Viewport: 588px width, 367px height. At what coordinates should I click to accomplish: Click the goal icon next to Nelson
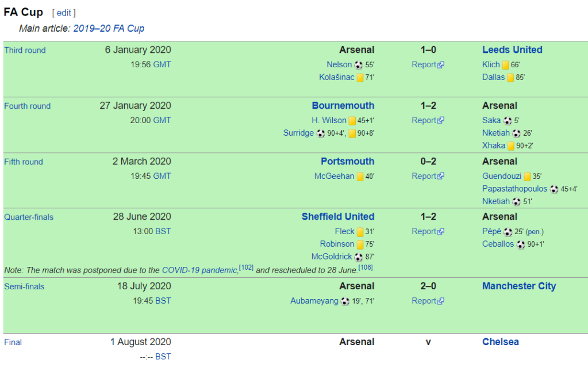tap(359, 65)
